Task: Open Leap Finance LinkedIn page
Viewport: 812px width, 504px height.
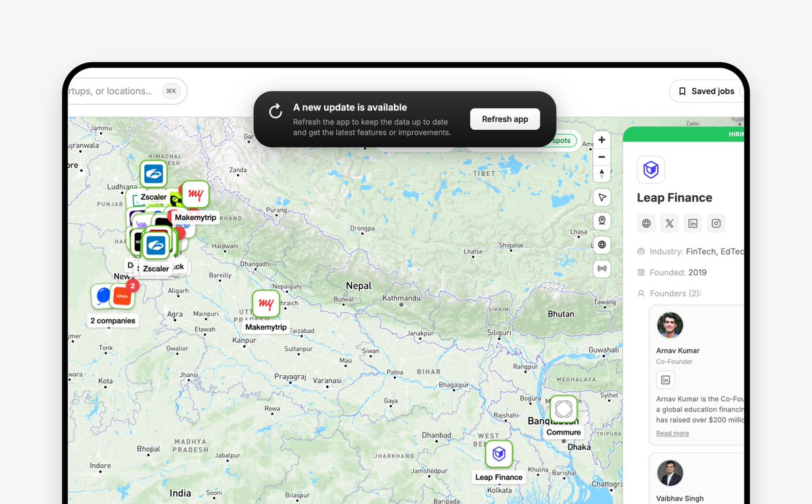Action: pos(692,223)
